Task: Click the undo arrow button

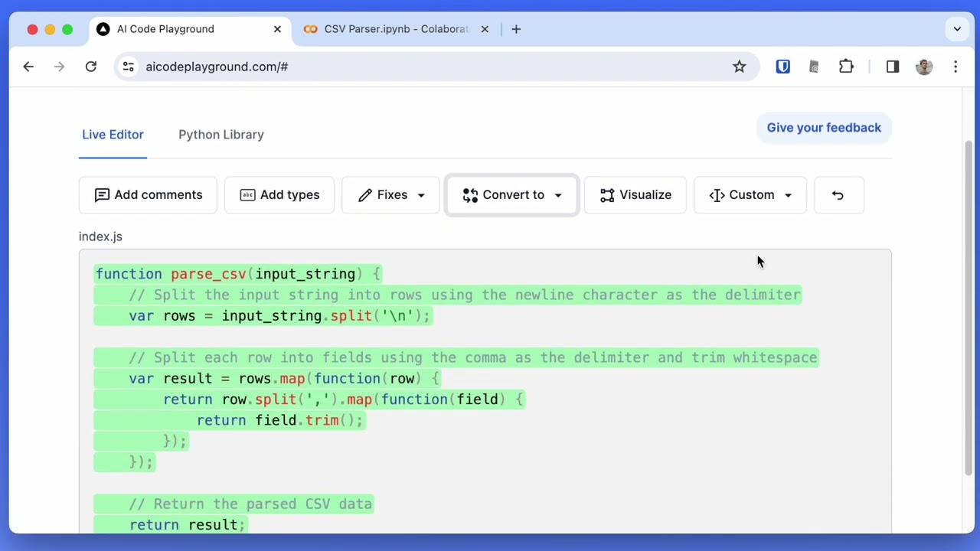Action: 839,195
